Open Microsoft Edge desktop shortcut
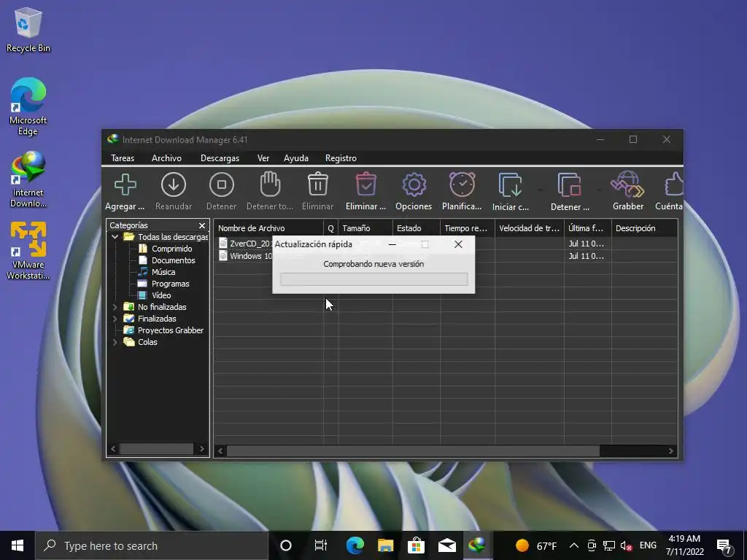747x560 pixels. (x=28, y=106)
